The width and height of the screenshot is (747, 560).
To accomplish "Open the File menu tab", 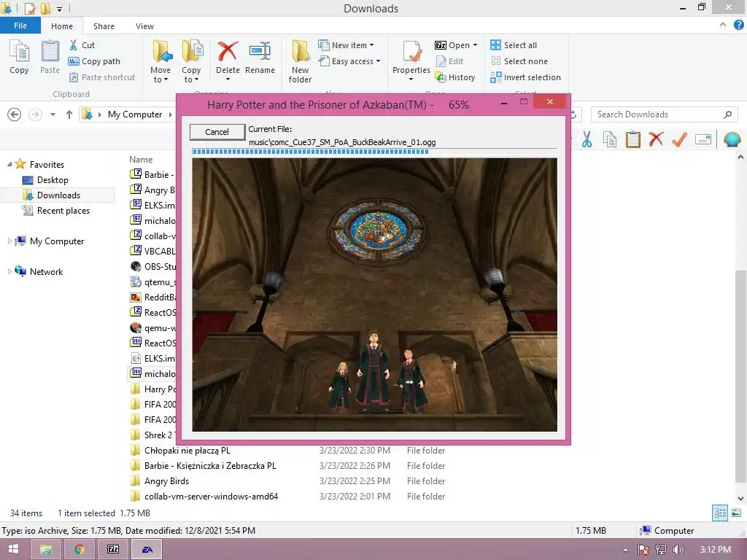I will [x=20, y=26].
